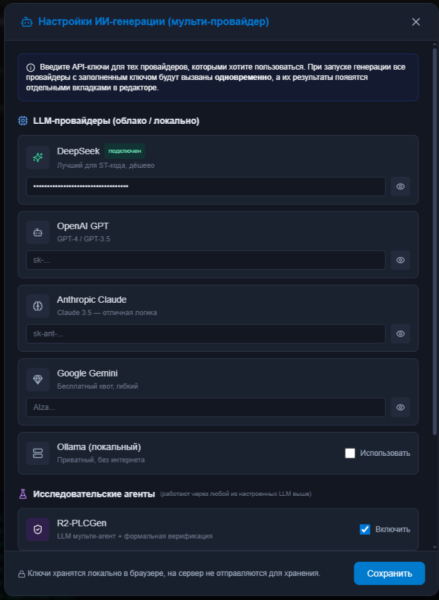Image resolution: width=439 pixels, height=600 pixels.
Task: Click the OpenAI GPT robot icon
Action: point(38,232)
